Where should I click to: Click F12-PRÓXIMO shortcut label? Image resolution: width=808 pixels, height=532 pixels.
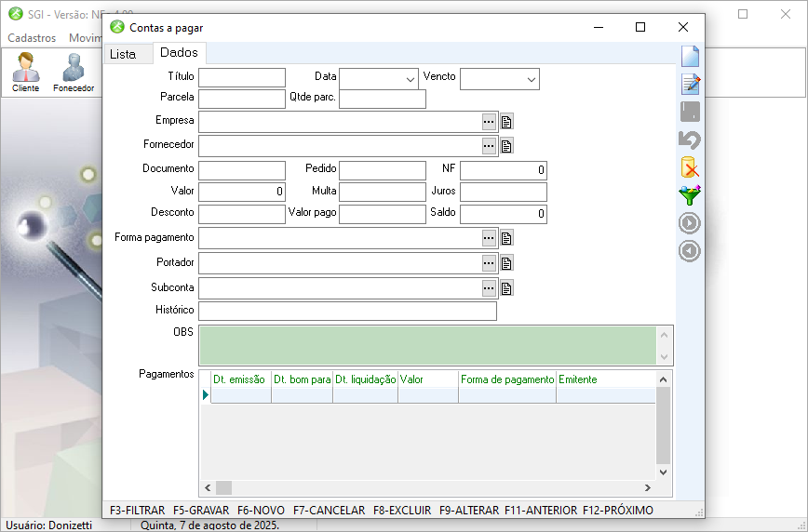tap(618, 511)
